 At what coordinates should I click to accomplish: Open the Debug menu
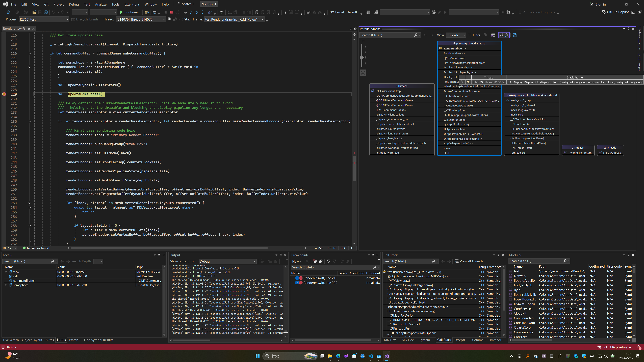point(74,4)
